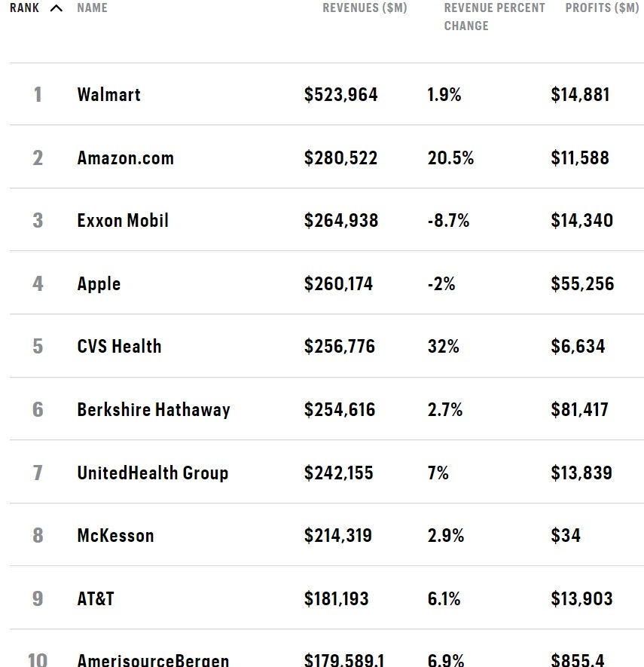Click the rank sort arrow icon
644x667 pixels.
(x=56, y=8)
